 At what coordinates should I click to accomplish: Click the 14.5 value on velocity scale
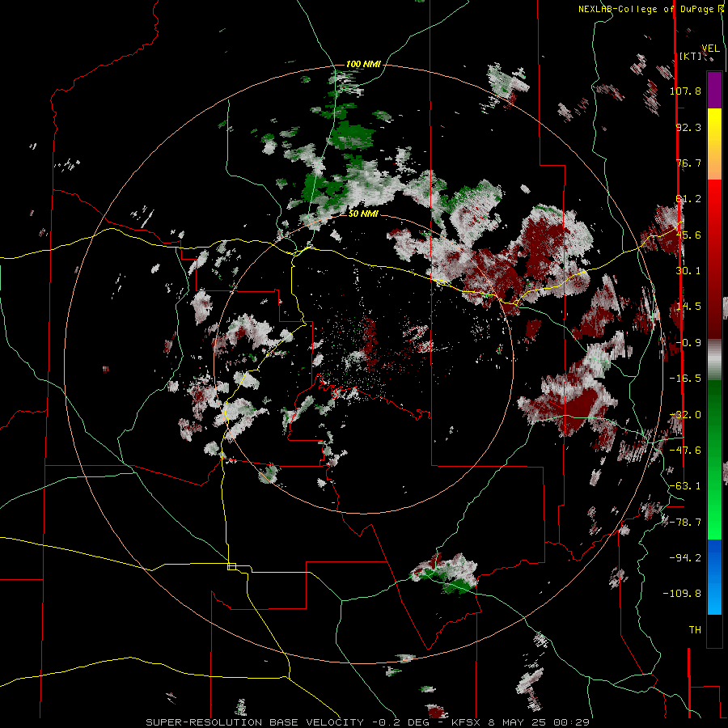(x=688, y=307)
